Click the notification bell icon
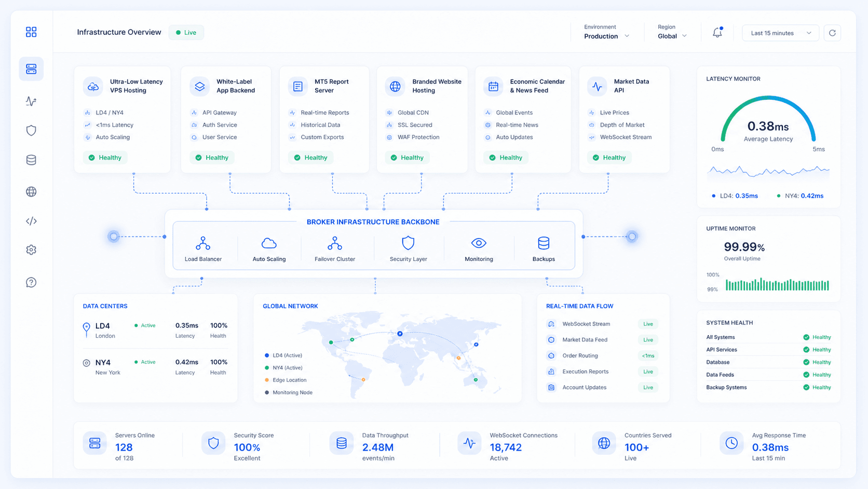This screenshot has width=868, height=489. [x=717, y=33]
